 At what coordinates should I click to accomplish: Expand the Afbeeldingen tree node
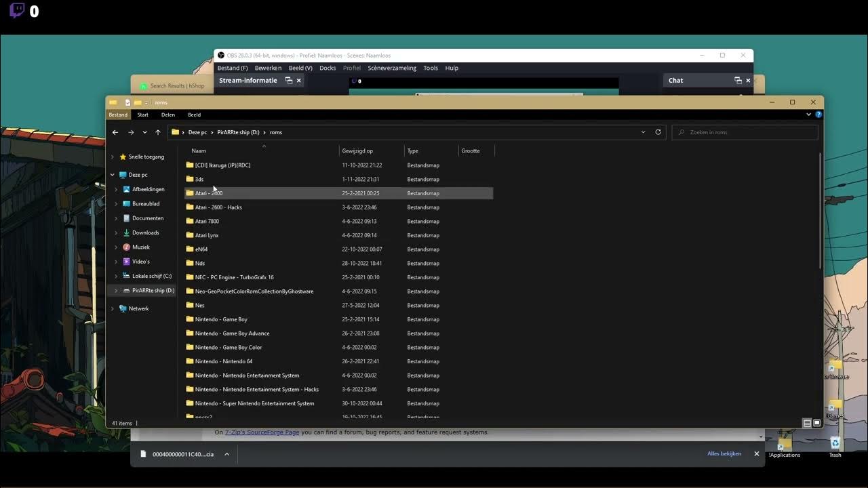coord(116,189)
